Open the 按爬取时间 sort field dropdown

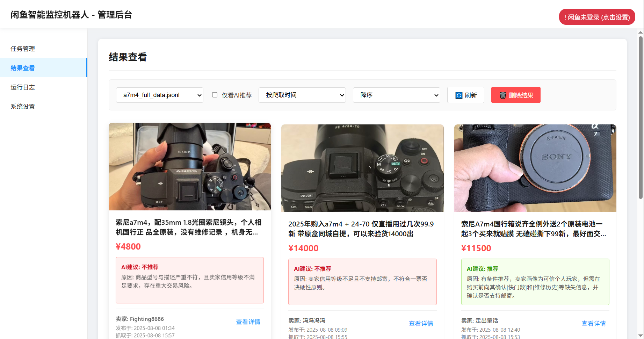click(x=302, y=95)
